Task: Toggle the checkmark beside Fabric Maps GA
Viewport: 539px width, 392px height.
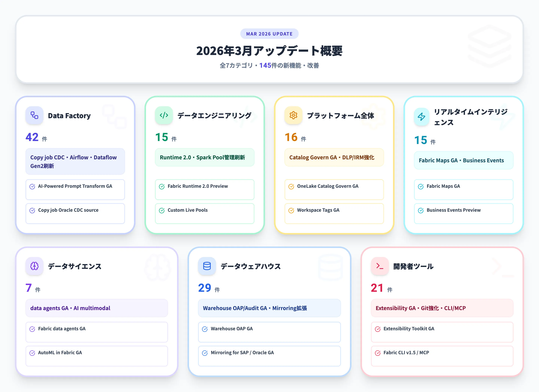Action: click(x=421, y=186)
